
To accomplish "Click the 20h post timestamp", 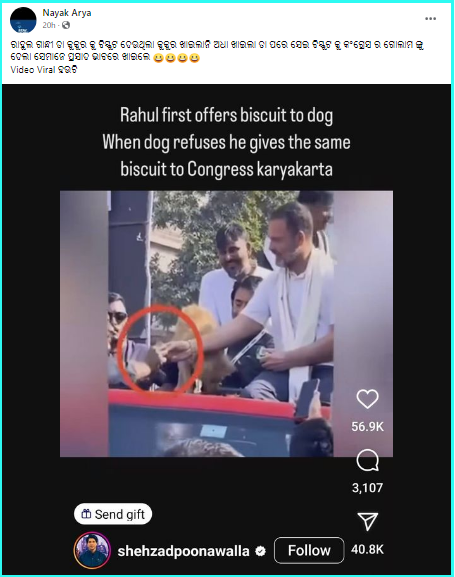I will point(49,25).
